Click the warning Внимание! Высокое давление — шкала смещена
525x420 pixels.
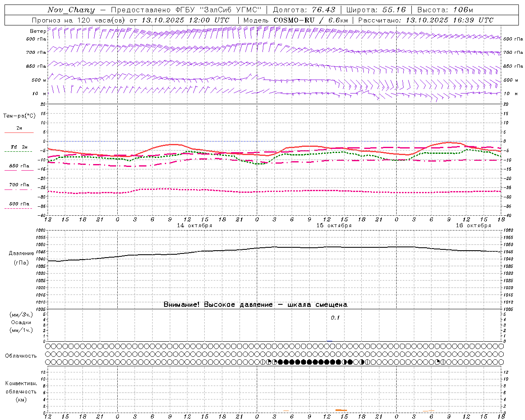click(255, 305)
